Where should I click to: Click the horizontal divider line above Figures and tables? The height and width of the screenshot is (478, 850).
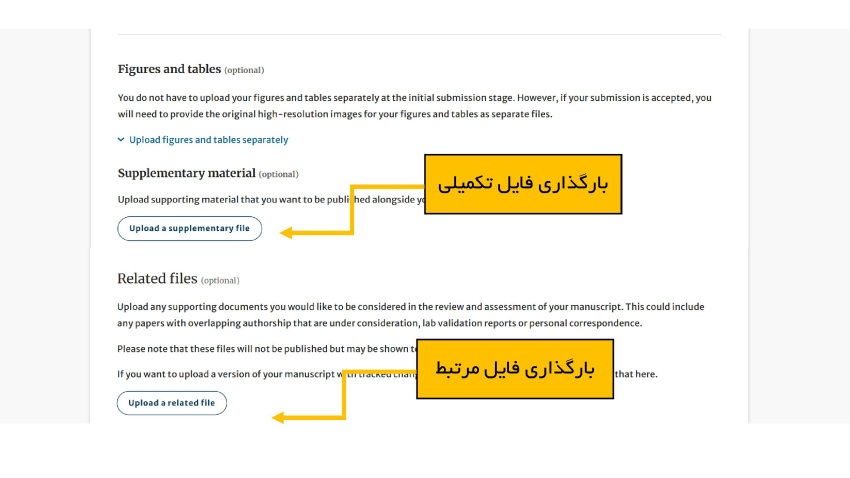click(419, 35)
